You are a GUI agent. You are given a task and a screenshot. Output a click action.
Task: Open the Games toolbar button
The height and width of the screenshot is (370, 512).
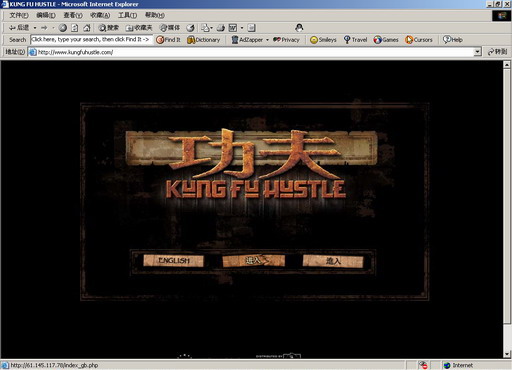pos(386,40)
